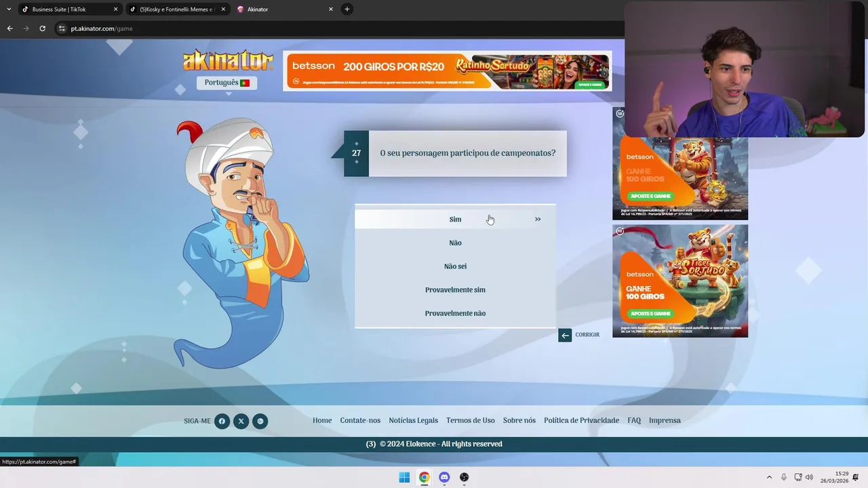Open Chrome from the taskbar
This screenshot has width=868, height=488.
pos(424,477)
